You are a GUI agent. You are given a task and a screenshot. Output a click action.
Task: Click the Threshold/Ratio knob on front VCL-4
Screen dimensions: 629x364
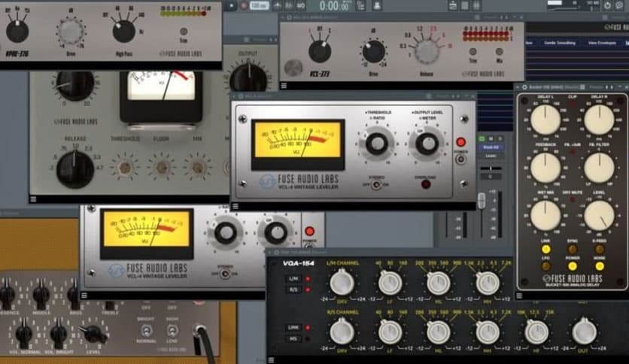377,144
